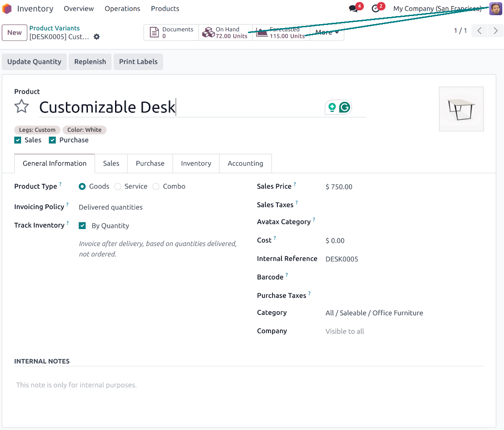Mark product as favorite with star
This screenshot has height=430, width=504.
pyautogui.click(x=21, y=107)
